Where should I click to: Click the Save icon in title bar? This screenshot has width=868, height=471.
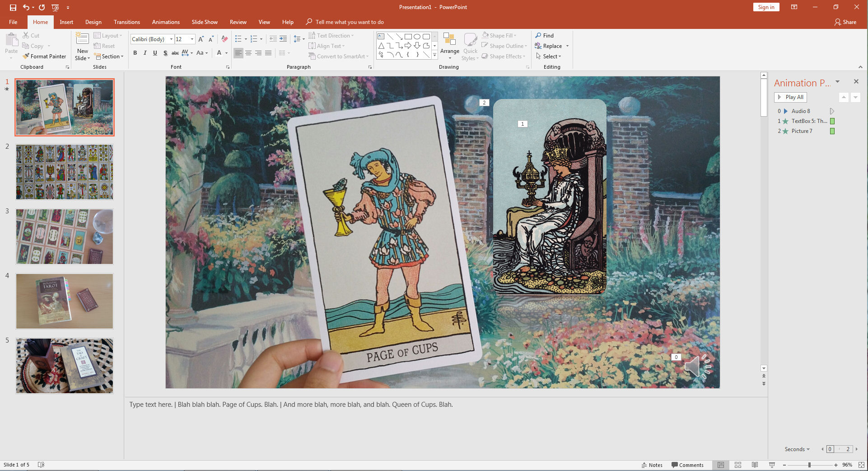(13, 7)
